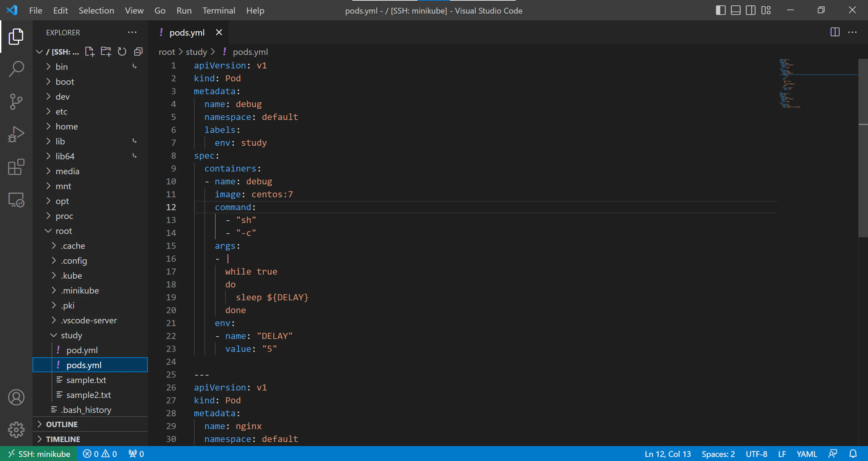Open the Explorer view in activity bar
868x461 pixels.
coord(16,37)
